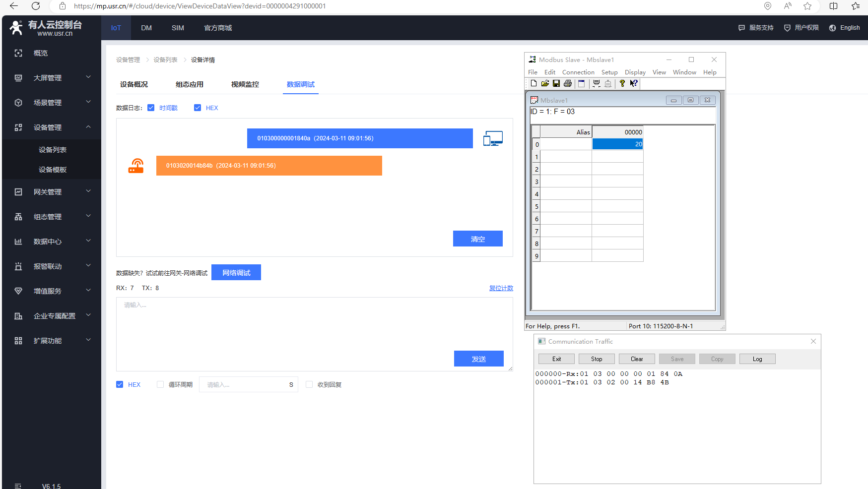Viewport: 868px width, 489px height.
Task: Click the 清空 clear log button
Action: pyautogui.click(x=477, y=239)
